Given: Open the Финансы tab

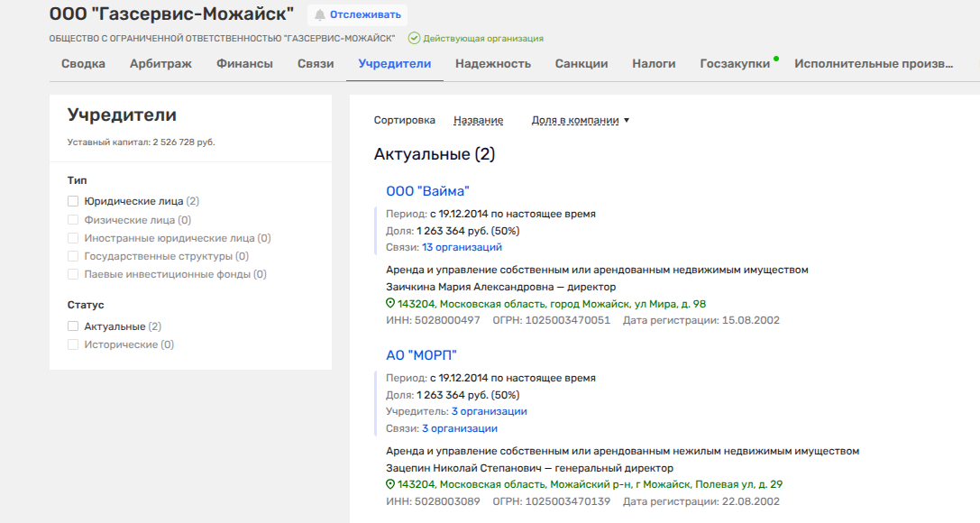Looking at the screenshot, I should click(244, 64).
